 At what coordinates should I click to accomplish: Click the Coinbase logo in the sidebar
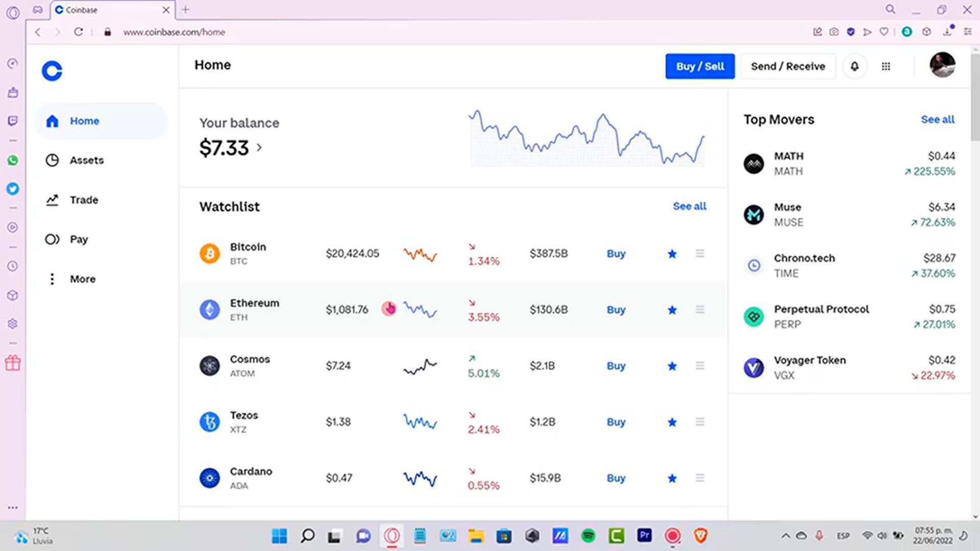52,71
